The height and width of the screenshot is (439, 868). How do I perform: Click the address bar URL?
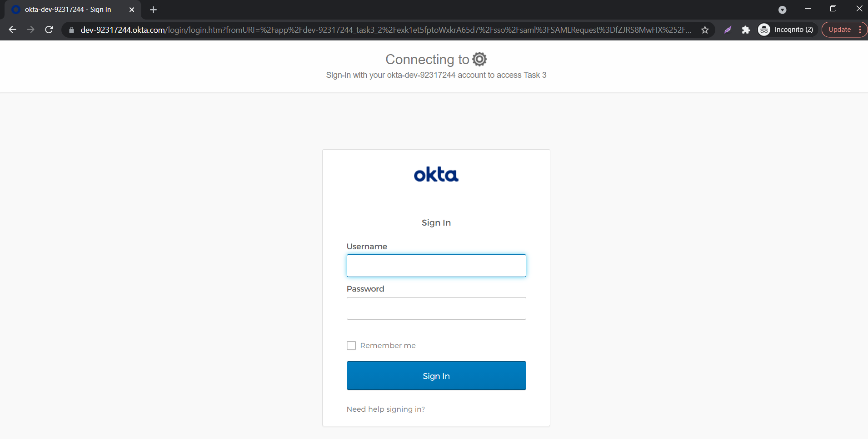[318, 30]
